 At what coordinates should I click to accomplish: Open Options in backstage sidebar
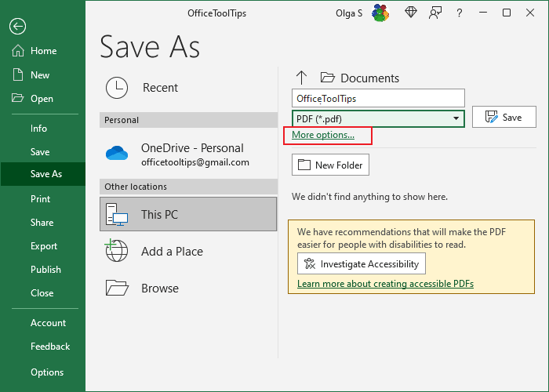pos(47,372)
